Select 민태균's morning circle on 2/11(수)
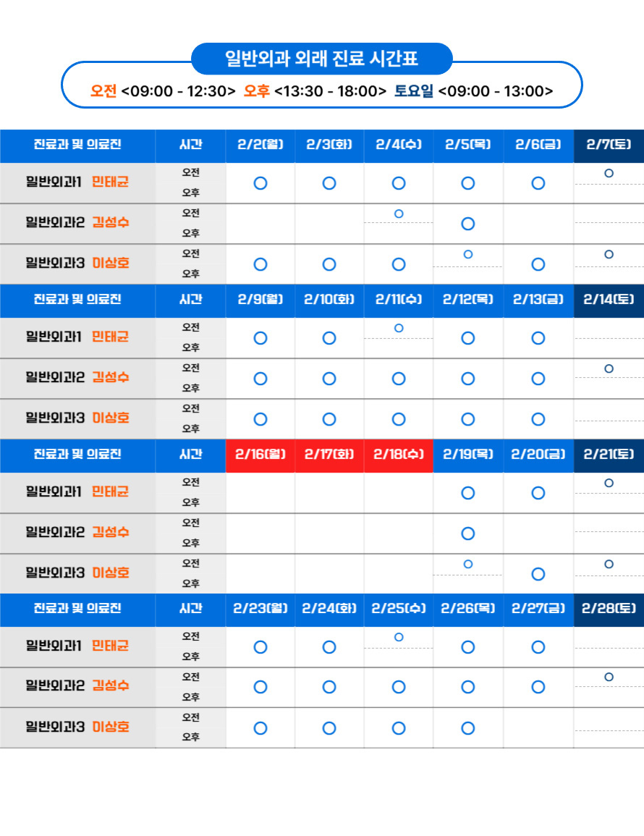The width and height of the screenshot is (644, 836). point(399,328)
